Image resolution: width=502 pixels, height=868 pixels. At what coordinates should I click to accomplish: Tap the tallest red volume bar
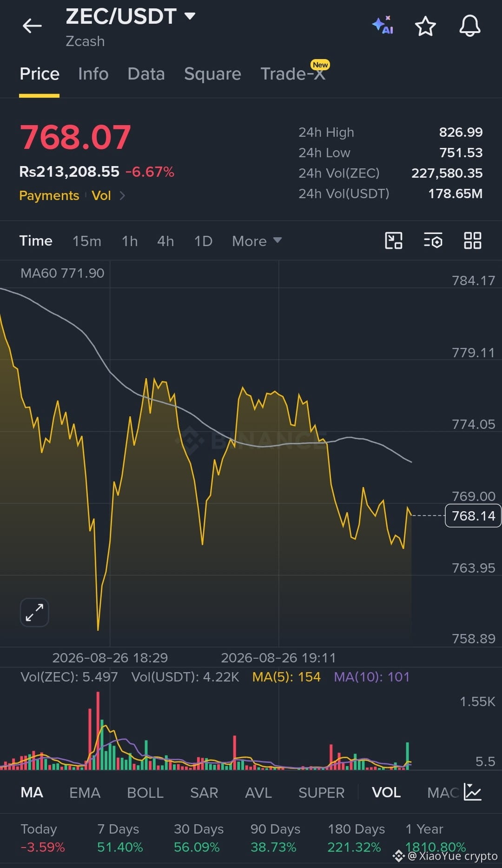98,730
